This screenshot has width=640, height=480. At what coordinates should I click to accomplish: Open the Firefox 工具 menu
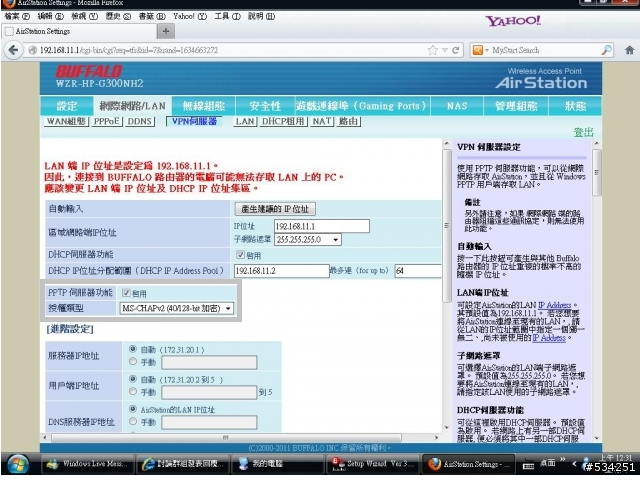click(227, 16)
